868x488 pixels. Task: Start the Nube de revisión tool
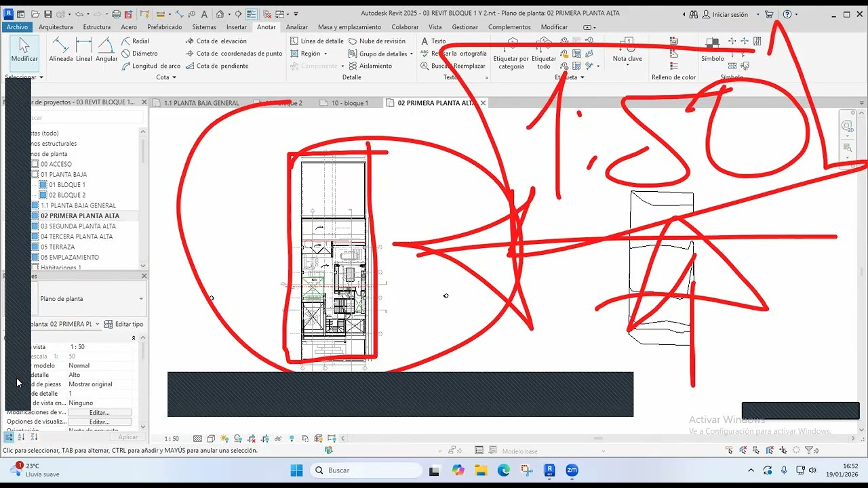377,41
